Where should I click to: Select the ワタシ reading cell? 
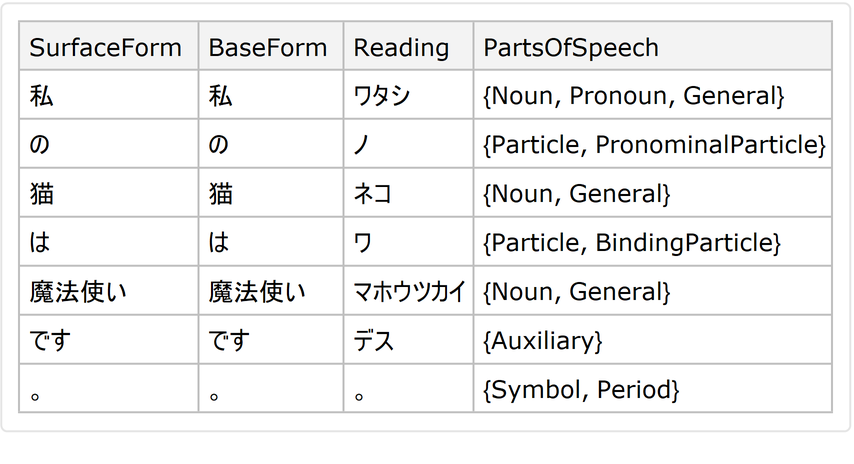point(382,96)
